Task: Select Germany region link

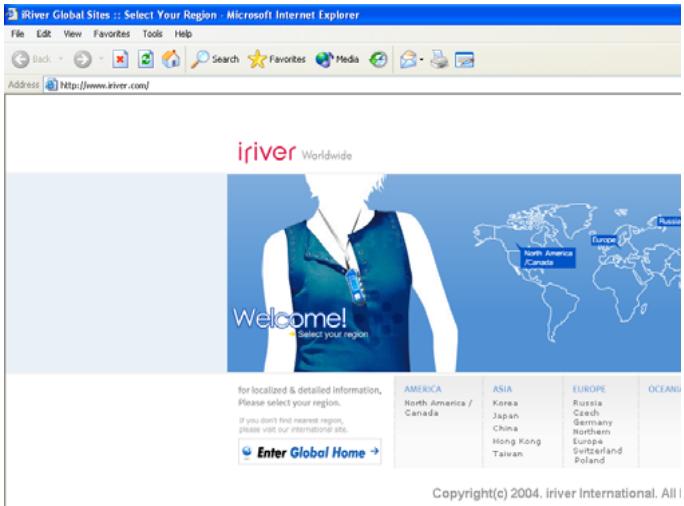Action: [592, 422]
